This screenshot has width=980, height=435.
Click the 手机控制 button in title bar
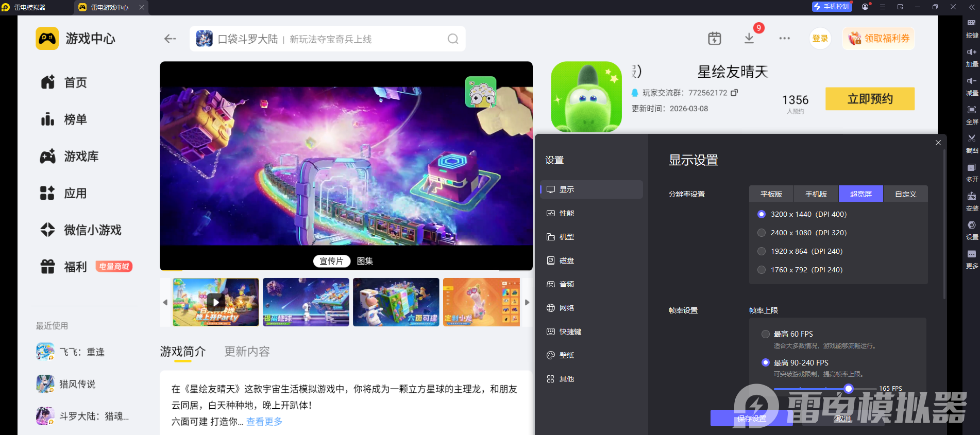tap(831, 7)
